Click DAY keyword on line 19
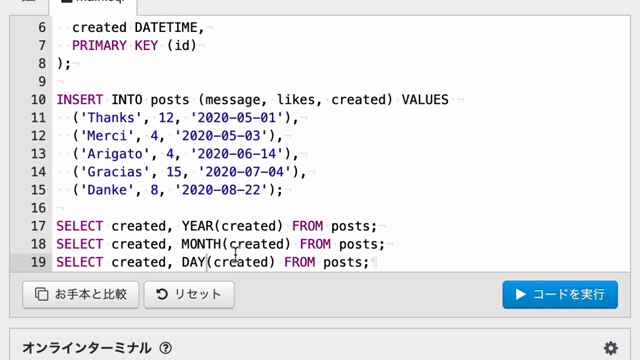Screen dimensions: 640x360 pos(193,262)
